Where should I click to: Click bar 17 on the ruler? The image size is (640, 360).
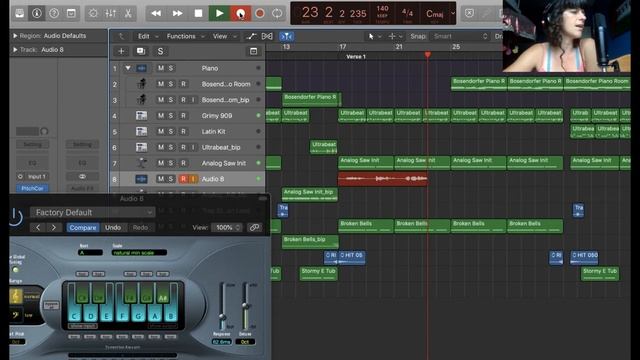point(343,47)
